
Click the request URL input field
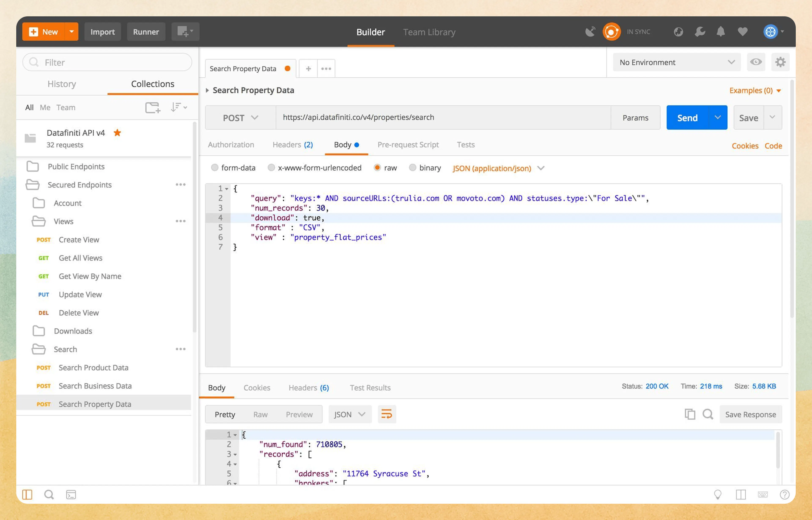pyautogui.click(x=439, y=117)
